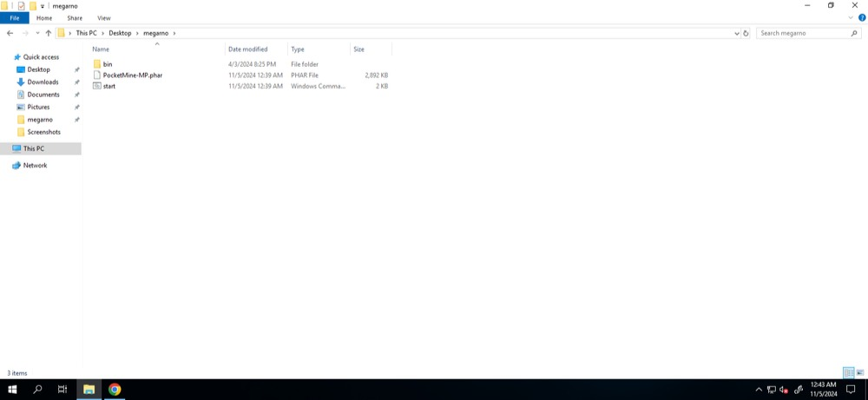Show hidden tray icons chevron
This screenshot has height=400, width=868.
coord(759,390)
